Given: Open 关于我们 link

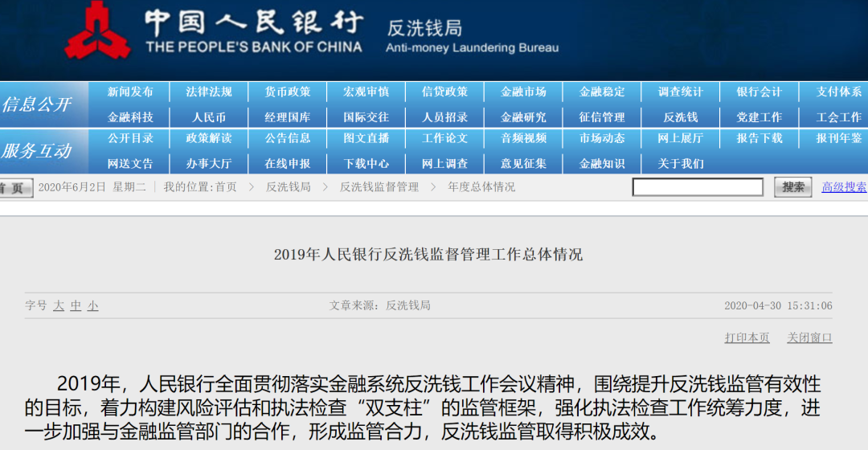Looking at the screenshot, I should tap(681, 164).
